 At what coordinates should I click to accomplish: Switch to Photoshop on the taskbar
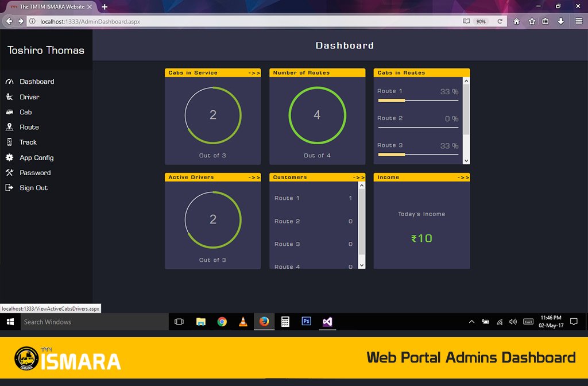coord(307,322)
